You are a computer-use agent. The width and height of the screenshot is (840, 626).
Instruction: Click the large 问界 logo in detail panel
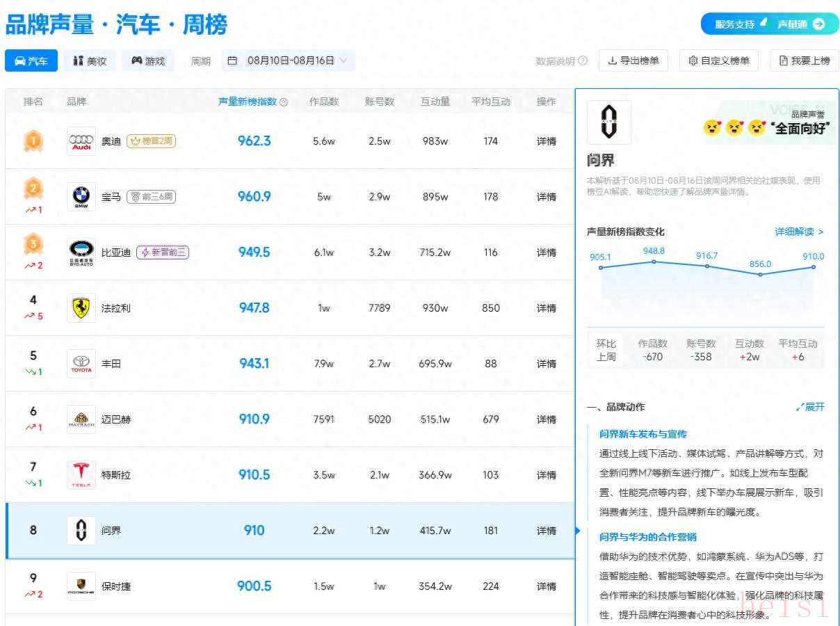click(609, 122)
